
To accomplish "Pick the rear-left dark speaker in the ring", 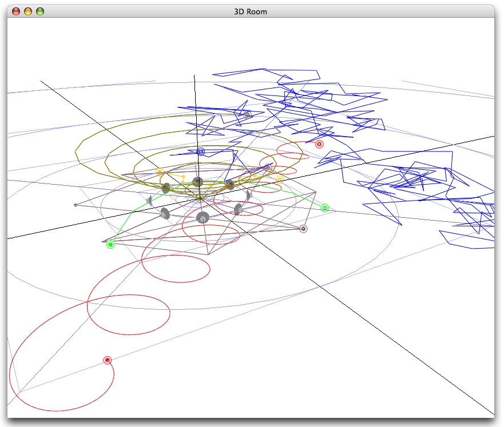I will [x=166, y=188].
